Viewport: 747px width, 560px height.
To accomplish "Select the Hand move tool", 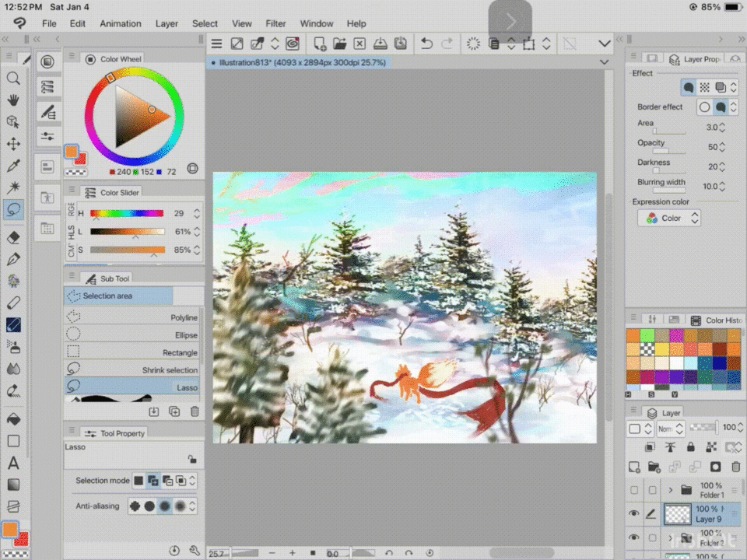I will pos(13,100).
